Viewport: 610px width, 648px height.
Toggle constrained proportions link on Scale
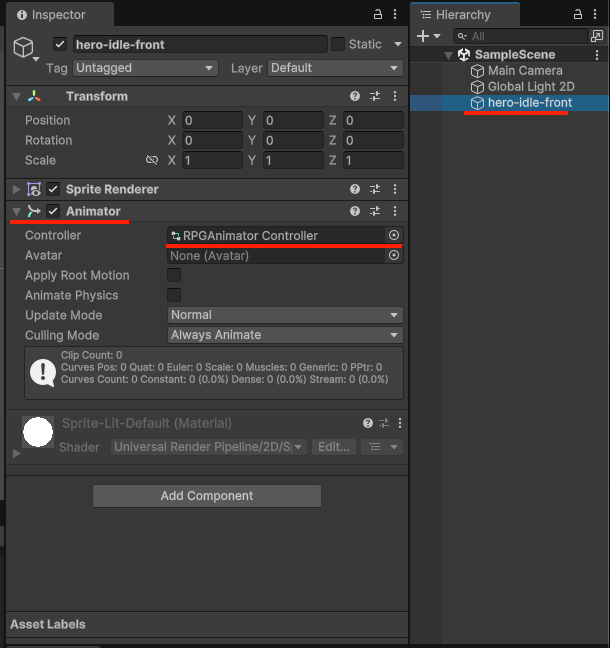152,160
